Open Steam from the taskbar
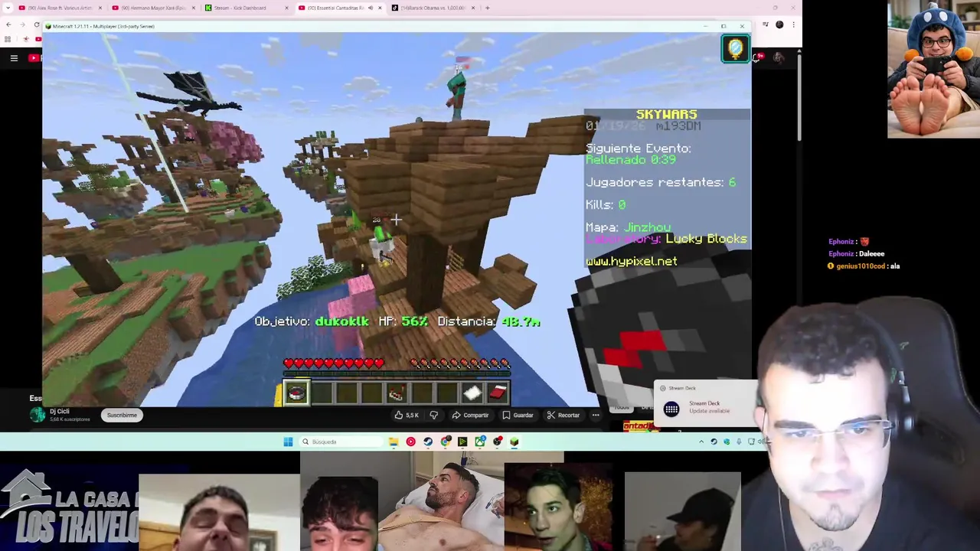This screenshot has height=551, width=980. click(428, 442)
